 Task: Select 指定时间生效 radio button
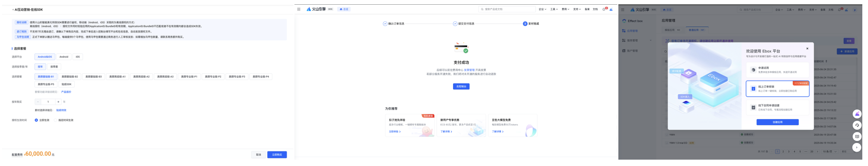[x=56, y=120]
